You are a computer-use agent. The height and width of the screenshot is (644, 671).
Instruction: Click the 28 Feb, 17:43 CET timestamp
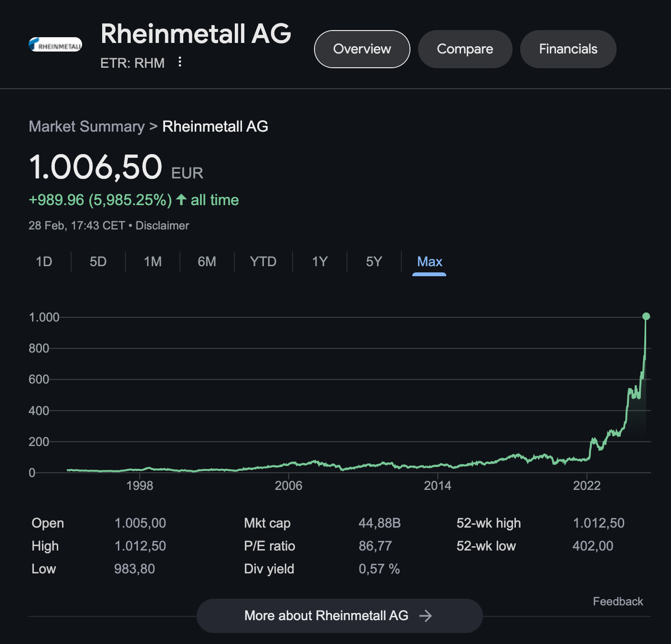coord(77,226)
